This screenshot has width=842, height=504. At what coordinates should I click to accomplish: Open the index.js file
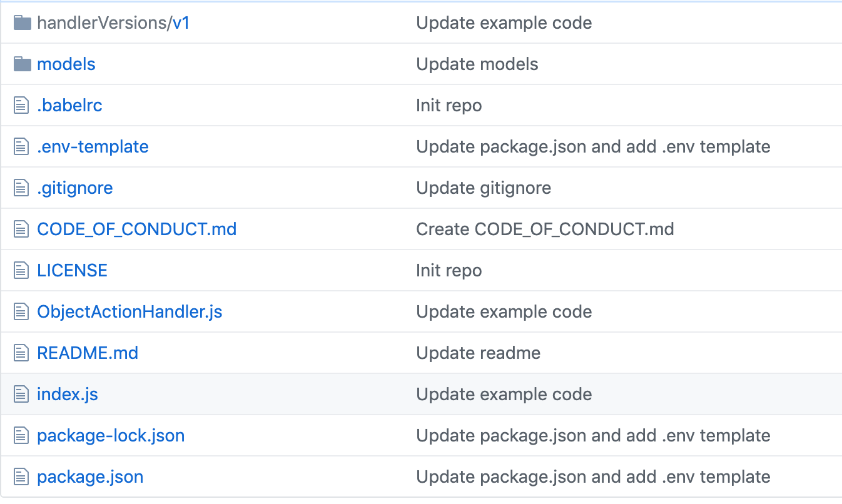[x=68, y=394]
